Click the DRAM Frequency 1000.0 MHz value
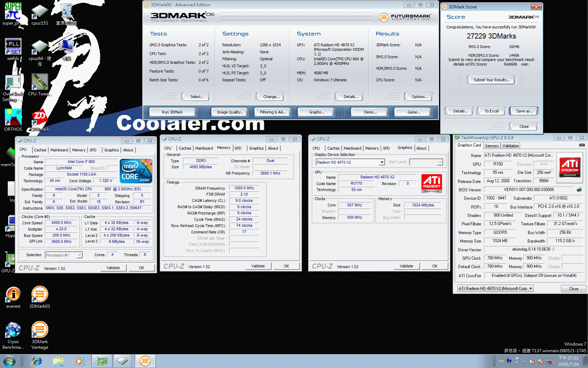The height and width of the screenshot is (368, 588). coord(244,188)
